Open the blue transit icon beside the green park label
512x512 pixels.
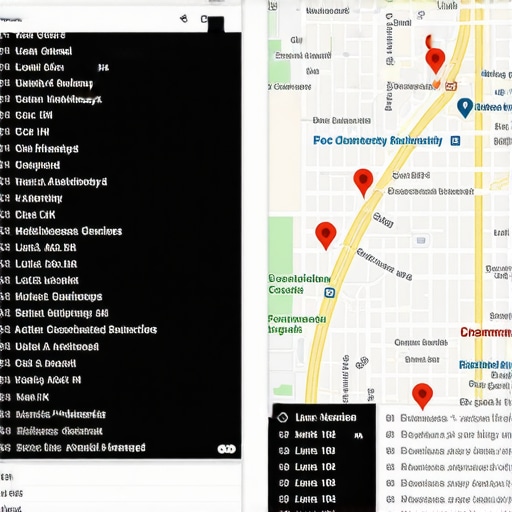tap(329, 293)
